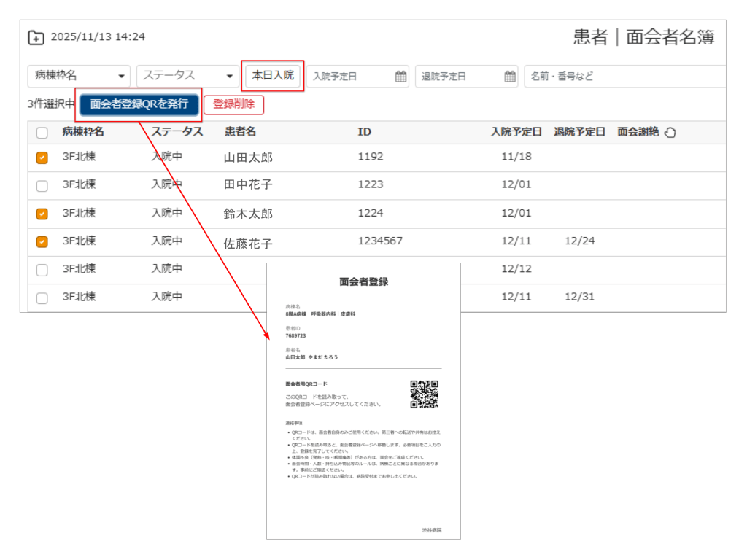
Task: Uncheck the checkbox for 山田太郎
Action: pos(42,157)
